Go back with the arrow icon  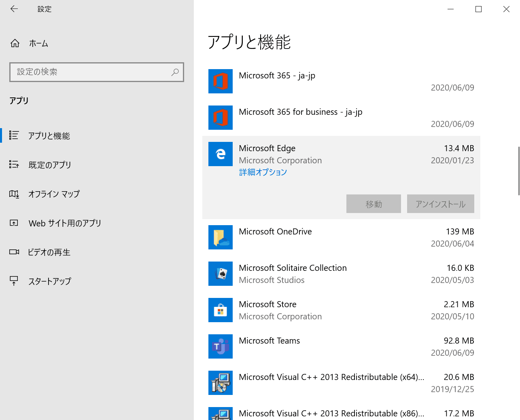pyautogui.click(x=14, y=9)
